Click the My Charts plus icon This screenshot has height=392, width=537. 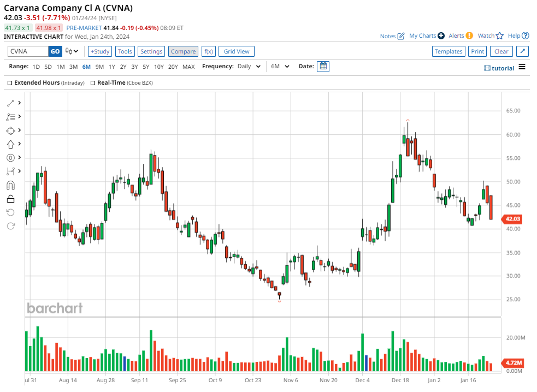tap(441, 35)
